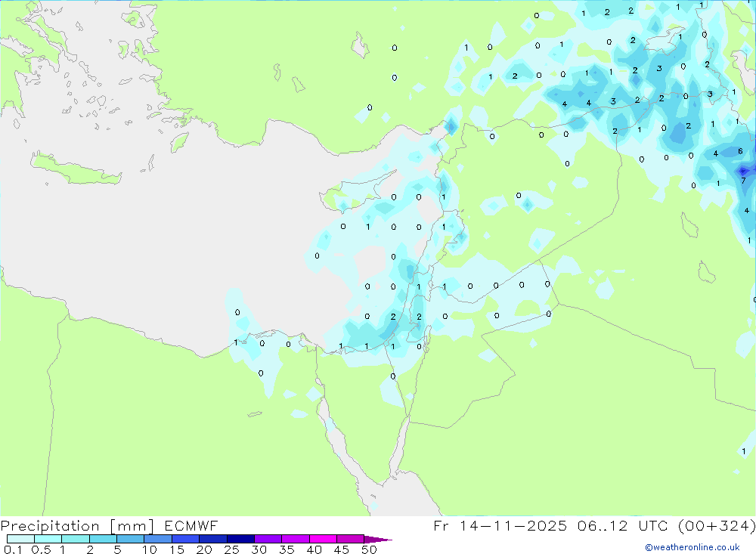Click the 0.1–0.5 mm lightest cyan legend swatch

coord(20,539)
